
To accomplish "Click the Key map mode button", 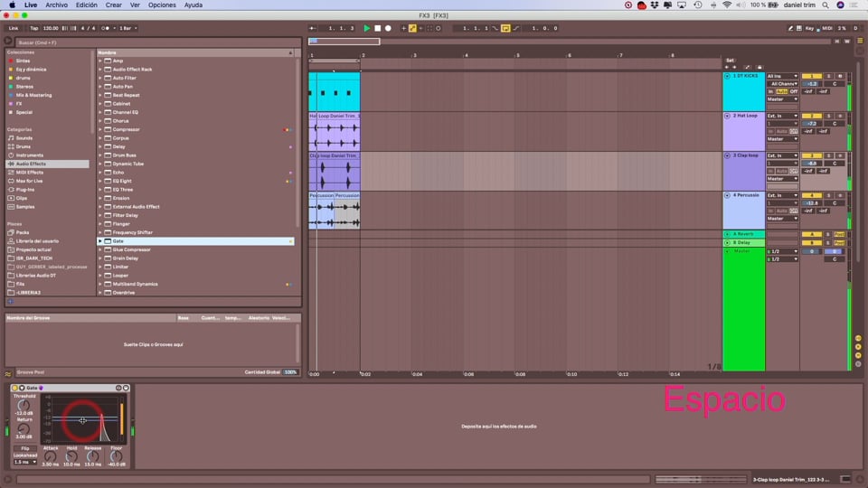I will (x=809, y=28).
